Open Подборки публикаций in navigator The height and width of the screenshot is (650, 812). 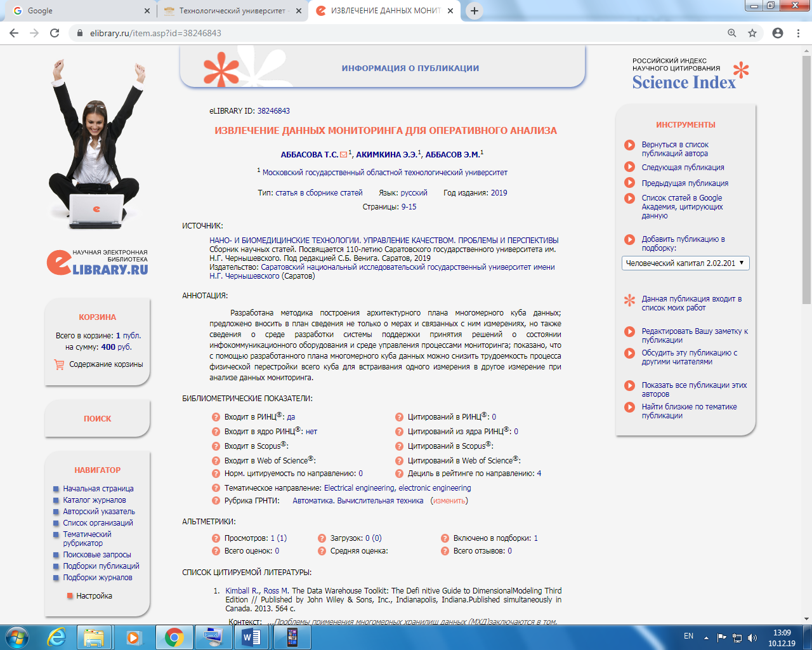[101, 566]
